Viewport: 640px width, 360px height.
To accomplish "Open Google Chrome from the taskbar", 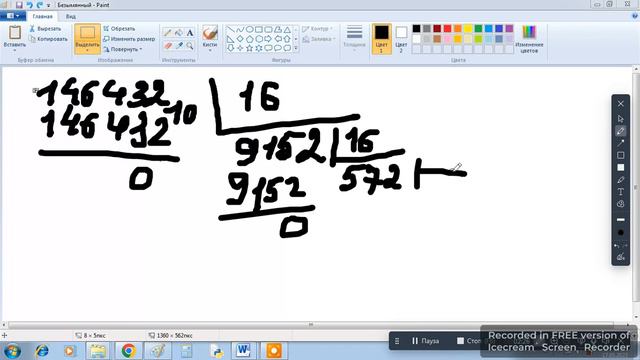I will point(129,351).
